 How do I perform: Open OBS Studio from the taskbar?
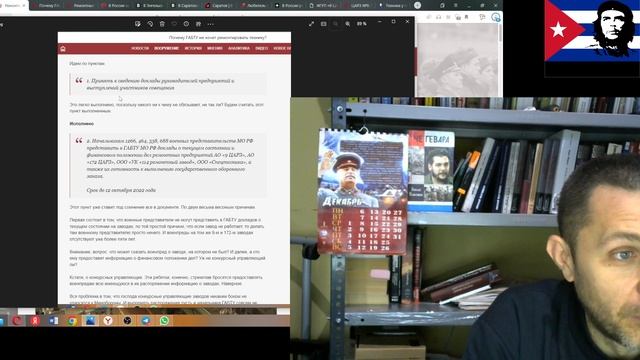[x=127, y=321]
